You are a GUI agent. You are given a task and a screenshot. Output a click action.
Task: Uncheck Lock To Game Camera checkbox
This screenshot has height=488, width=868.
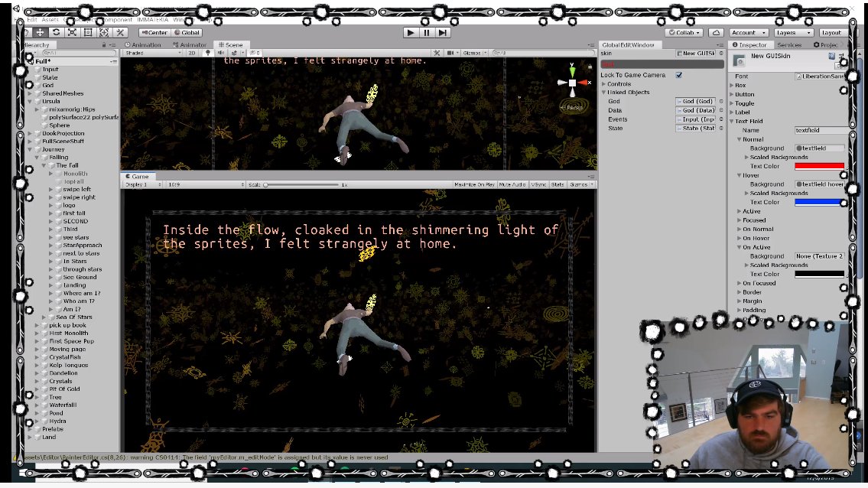point(678,75)
